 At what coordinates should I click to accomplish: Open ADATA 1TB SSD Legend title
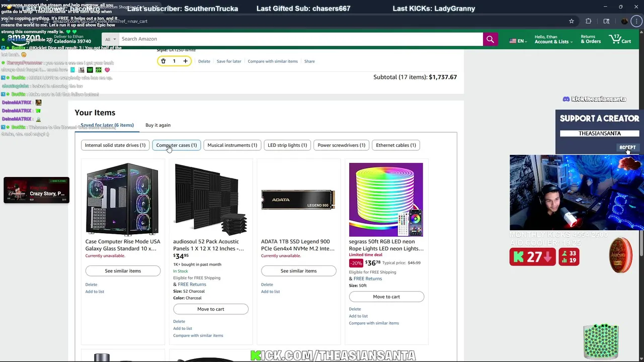coord(297,245)
